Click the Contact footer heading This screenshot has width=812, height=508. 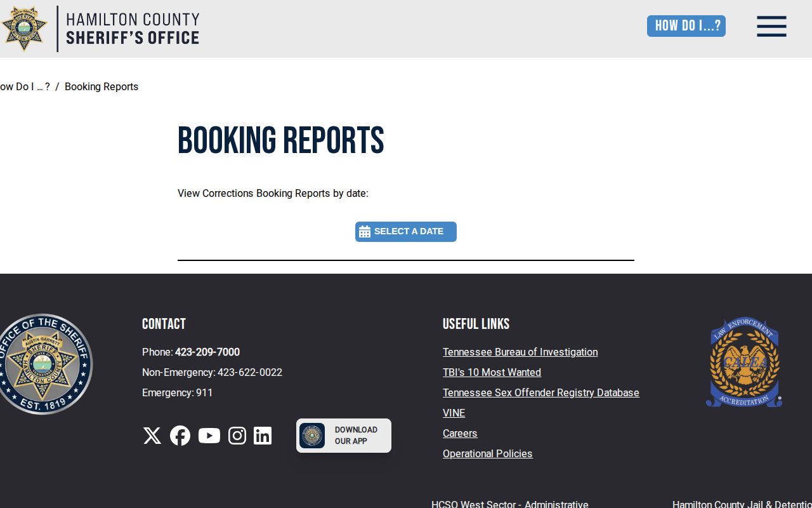pos(164,324)
